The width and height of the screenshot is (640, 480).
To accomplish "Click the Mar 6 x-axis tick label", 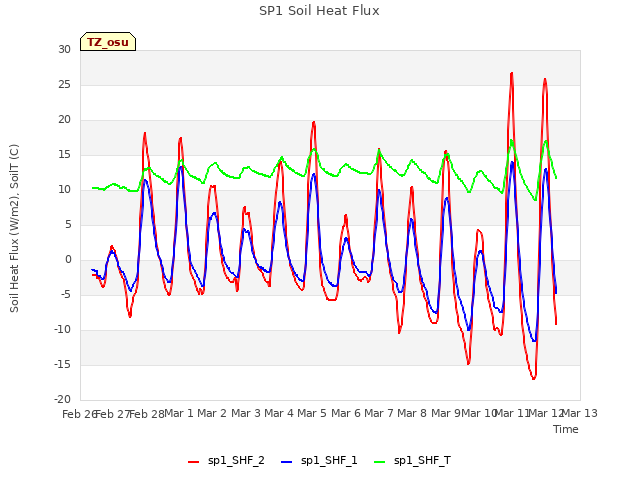I will click(346, 413).
